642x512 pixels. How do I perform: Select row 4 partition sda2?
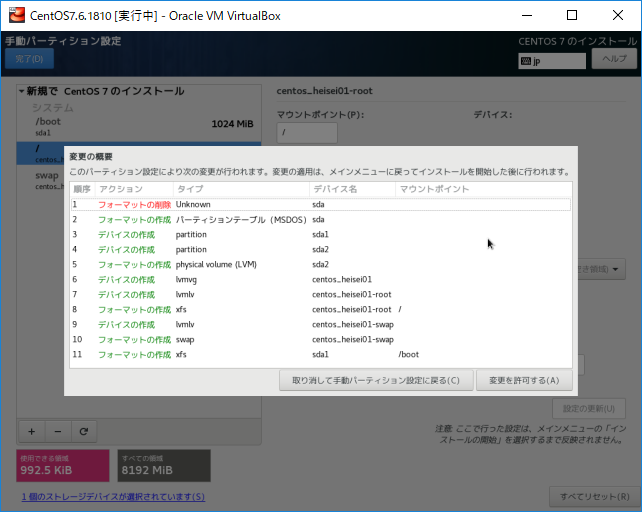pyautogui.click(x=321, y=249)
